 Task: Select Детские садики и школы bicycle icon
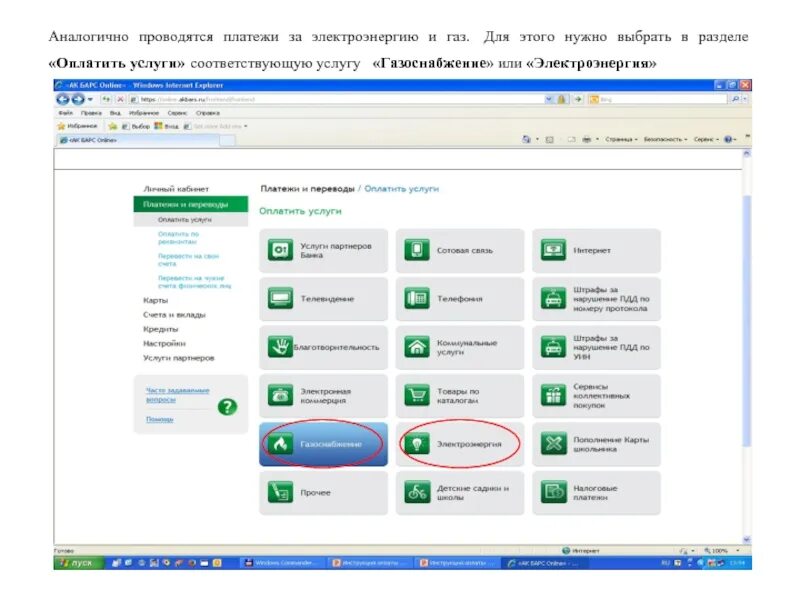(x=417, y=492)
